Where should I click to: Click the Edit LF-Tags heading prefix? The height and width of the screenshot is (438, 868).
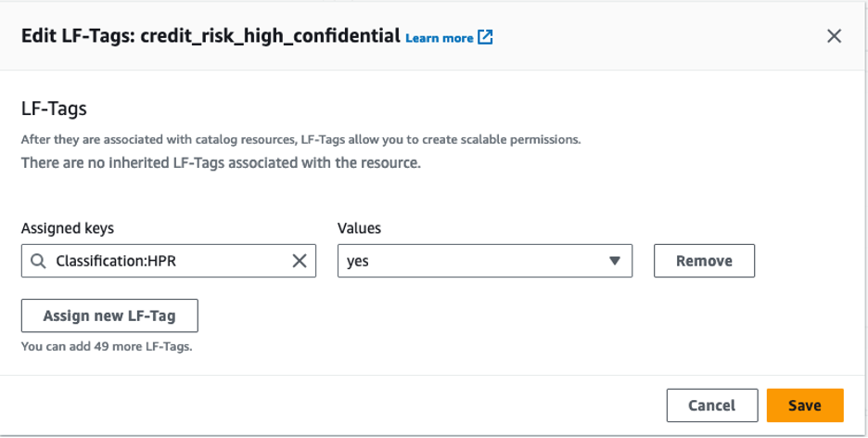[x=77, y=36]
